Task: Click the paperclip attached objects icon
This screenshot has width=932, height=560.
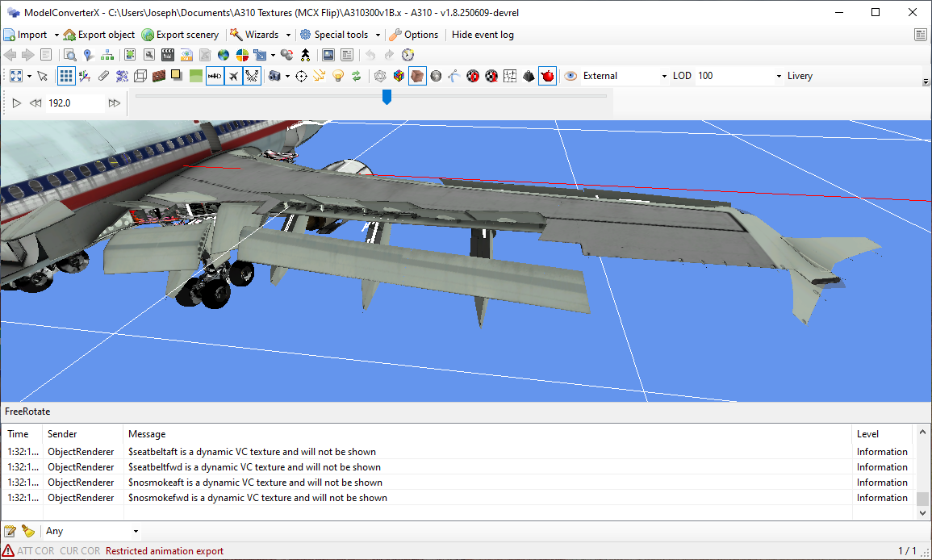Action: 103,76
